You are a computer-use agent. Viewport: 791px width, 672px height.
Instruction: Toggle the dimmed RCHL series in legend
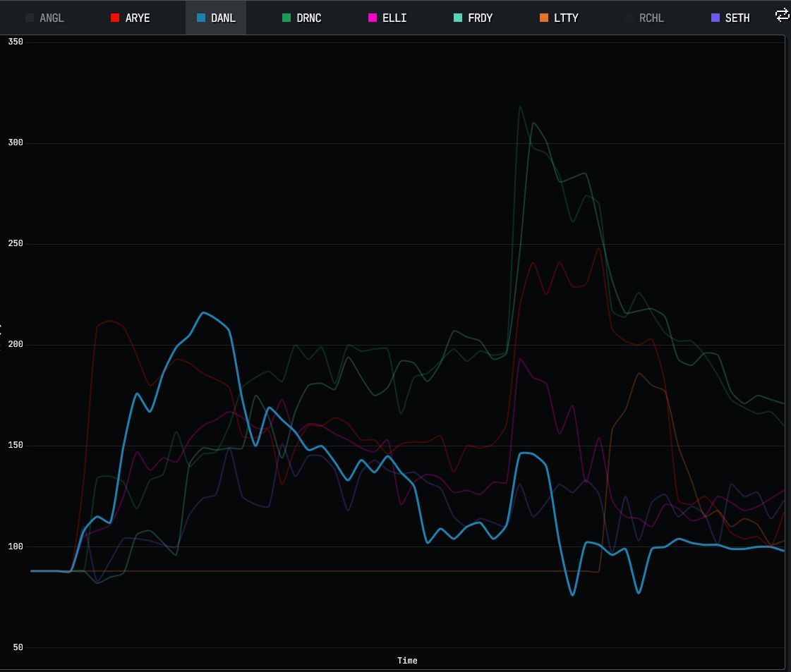point(645,18)
